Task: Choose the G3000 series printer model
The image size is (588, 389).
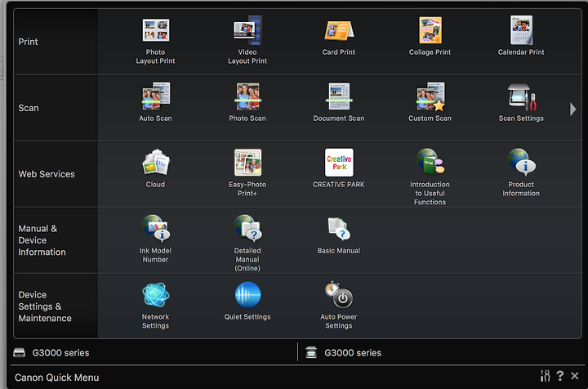Action: click(51, 352)
